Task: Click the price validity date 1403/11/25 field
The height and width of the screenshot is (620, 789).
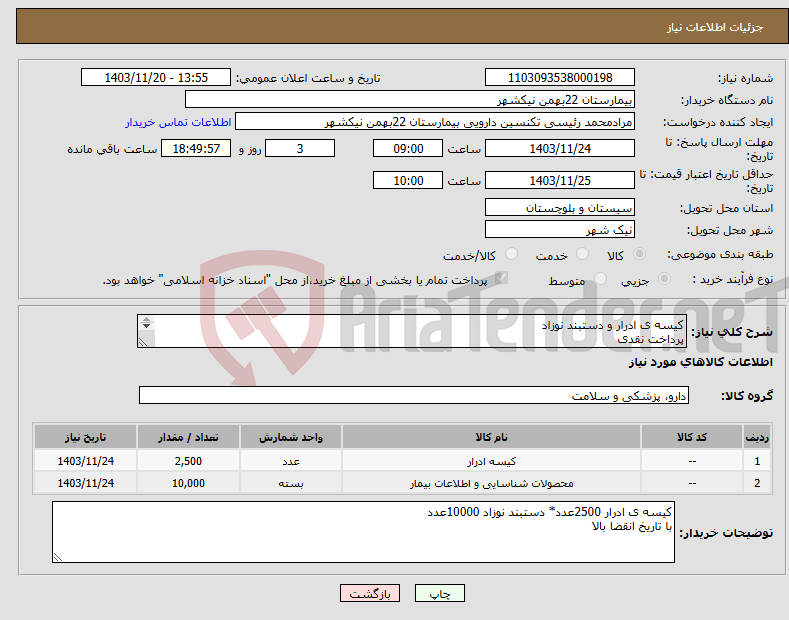Action: tap(560, 180)
